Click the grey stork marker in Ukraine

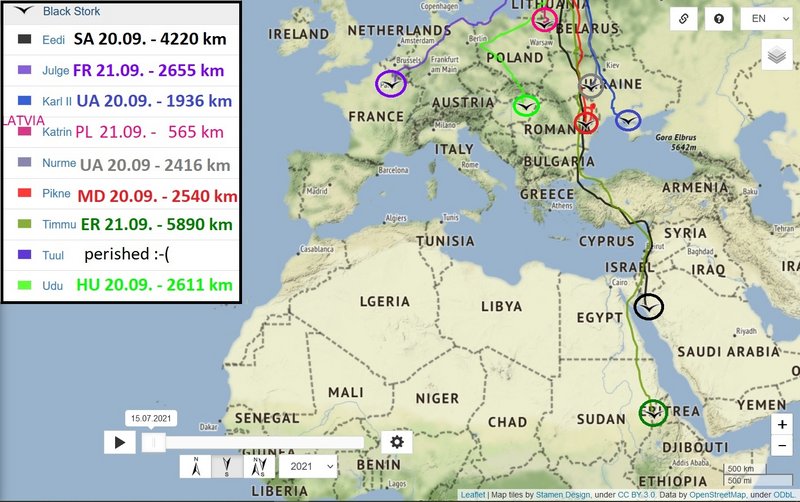[591, 86]
